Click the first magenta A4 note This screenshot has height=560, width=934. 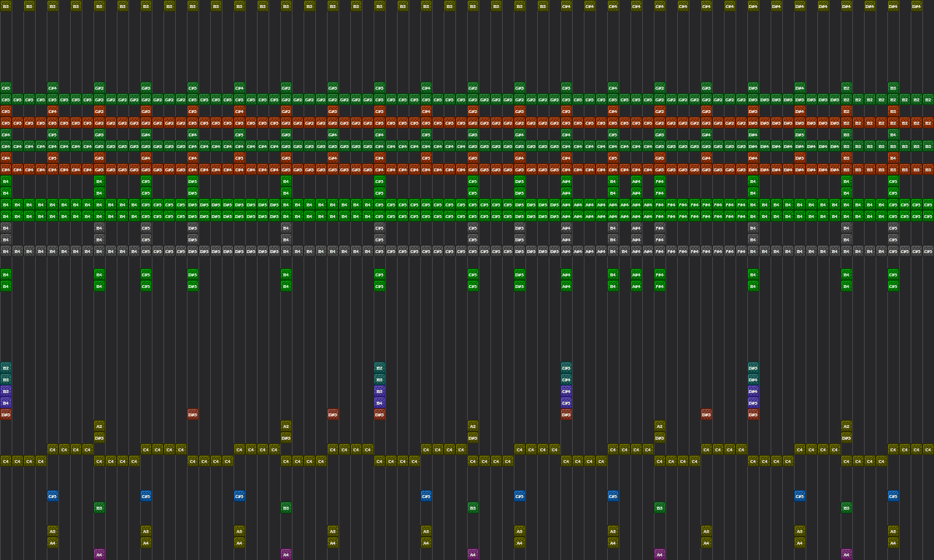click(99, 554)
